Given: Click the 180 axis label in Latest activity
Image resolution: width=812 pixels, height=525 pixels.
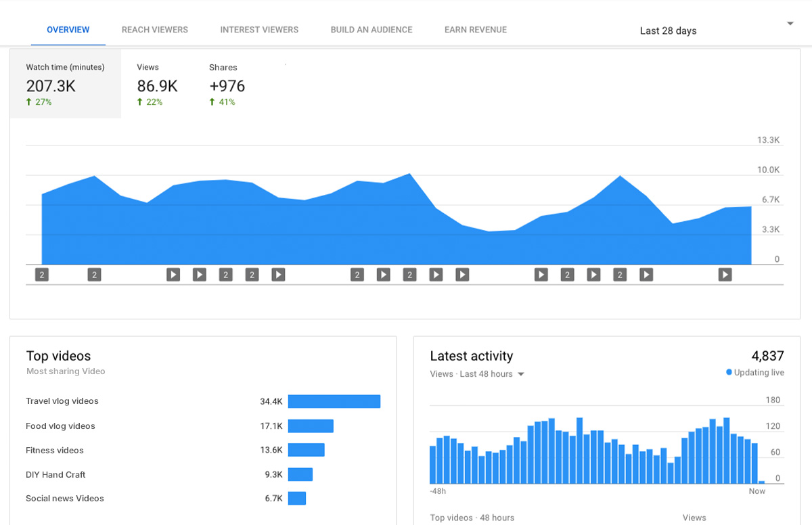Looking at the screenshot, I should 773,400.
